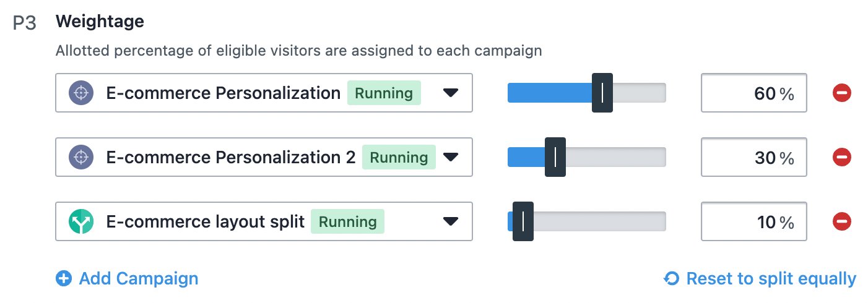Open the E-commerce Personalization 2 dropdown arrow
This screenshot has width=868, height=303.
[x=451, y=157]
